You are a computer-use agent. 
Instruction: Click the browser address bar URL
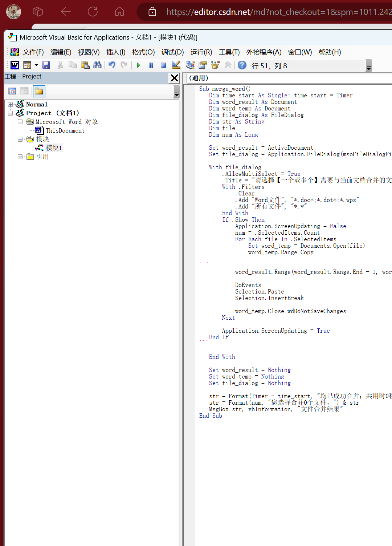(279, 12)
